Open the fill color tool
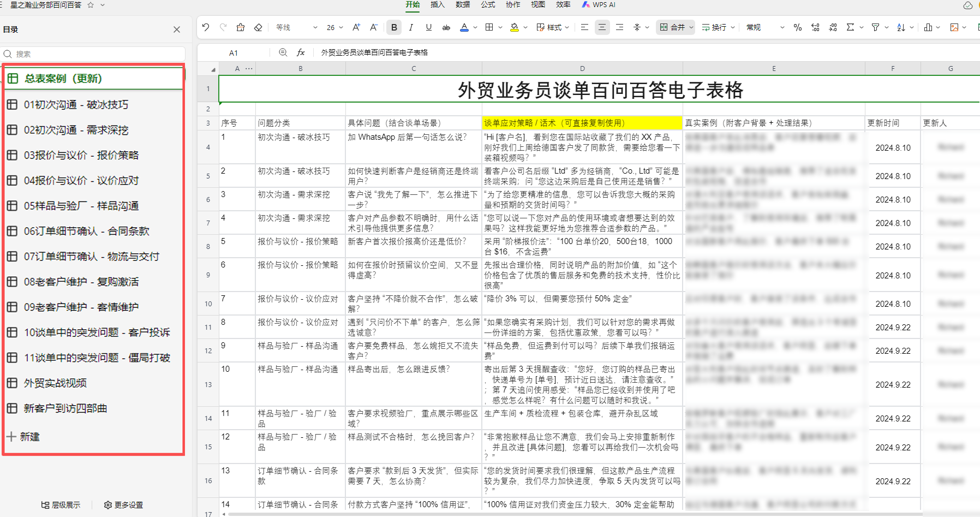 (515, 27)
